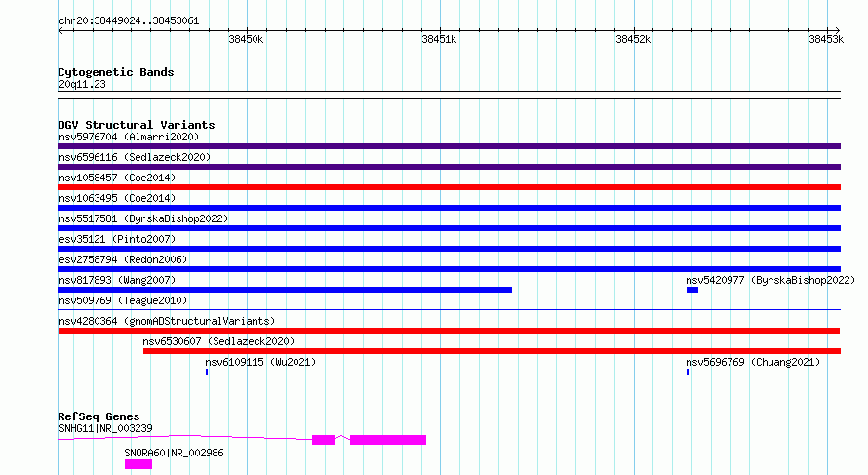Select the nsv6596116 (Sedlazeck2020) purple bar
This screenshot has width=868, height=475.
click(x=449, y=167)
